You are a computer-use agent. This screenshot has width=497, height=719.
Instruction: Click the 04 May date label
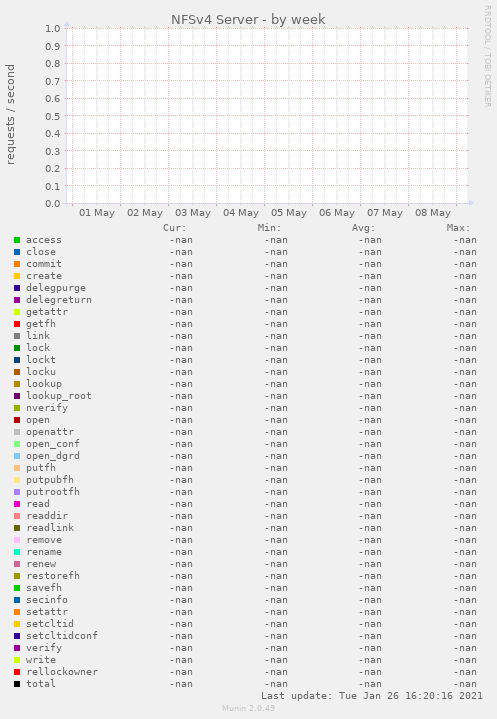point(241,213)
